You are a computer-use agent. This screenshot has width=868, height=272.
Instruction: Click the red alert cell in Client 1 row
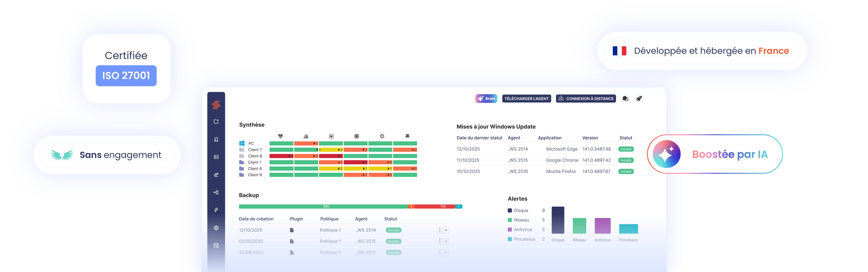pyautogui.click(x=355, y=162)
